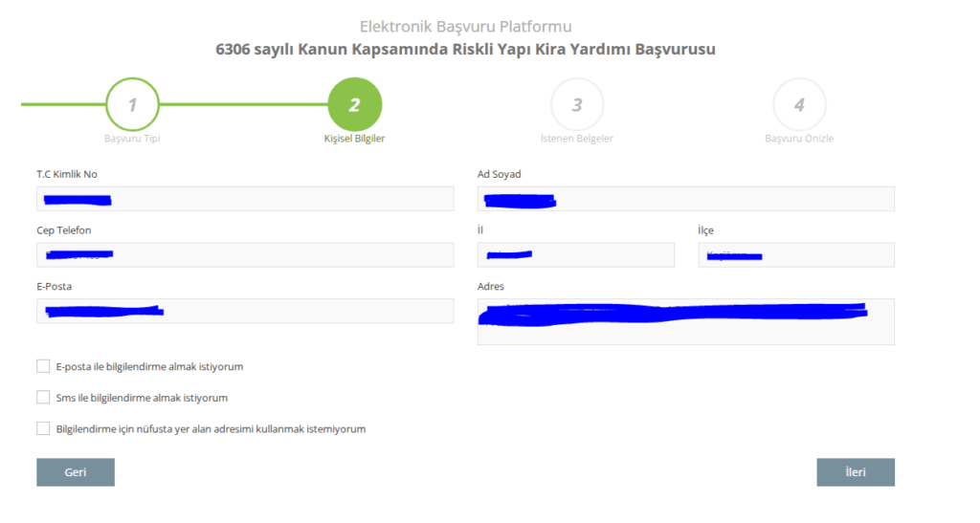This screenshot has width=980, height=523.
Task: Focus the E-Posta field
Action: (x=245, y=311)
